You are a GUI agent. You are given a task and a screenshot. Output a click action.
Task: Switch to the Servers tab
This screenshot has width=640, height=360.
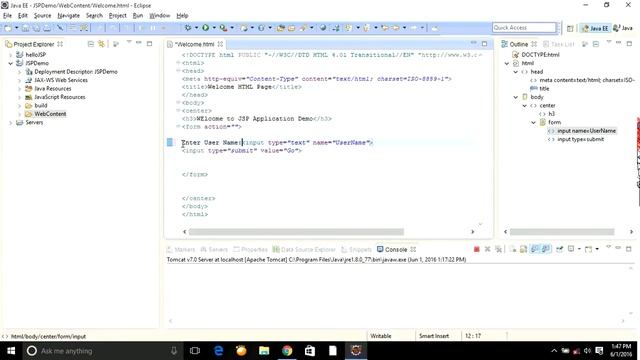pyautogui.click(x=214, y=249)
